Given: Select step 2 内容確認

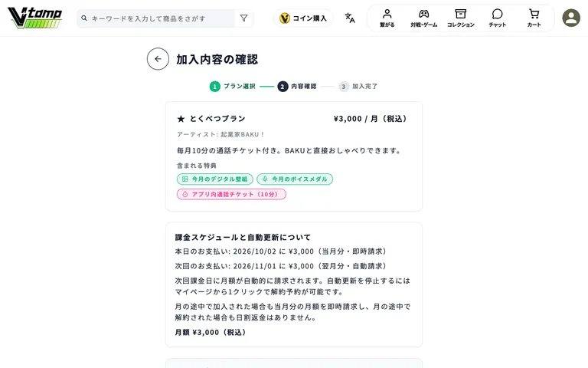Looking at the screenshot, I should pyautogui.click(x=297, y=87).
